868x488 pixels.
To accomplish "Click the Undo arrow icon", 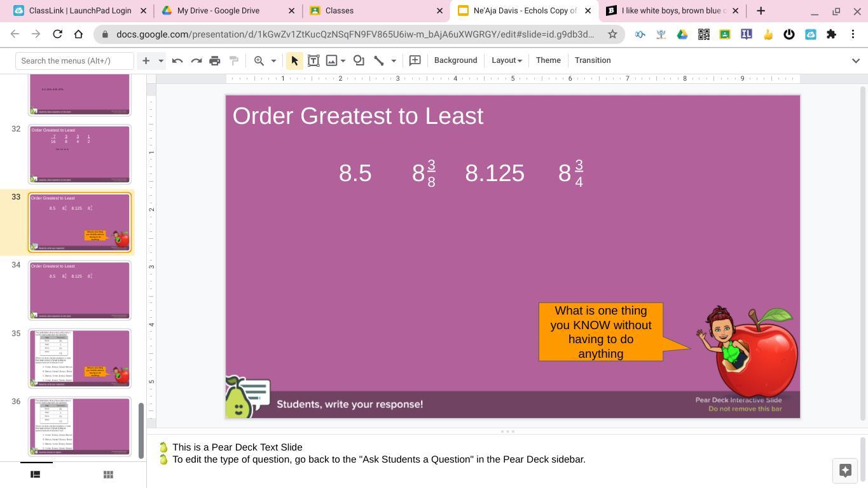I will click(177, 60).
